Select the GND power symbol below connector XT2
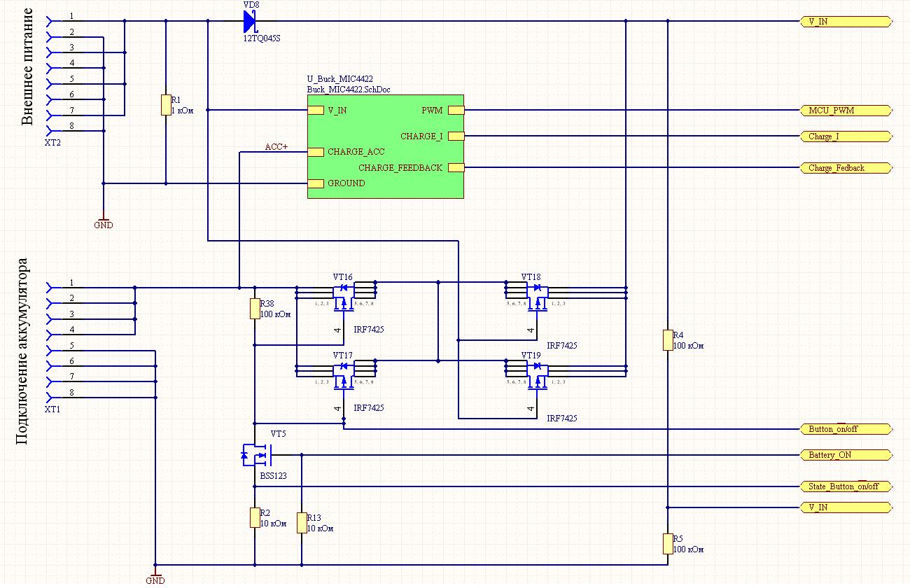The width and height of the screenshot is (910, 588). [103, 221]
